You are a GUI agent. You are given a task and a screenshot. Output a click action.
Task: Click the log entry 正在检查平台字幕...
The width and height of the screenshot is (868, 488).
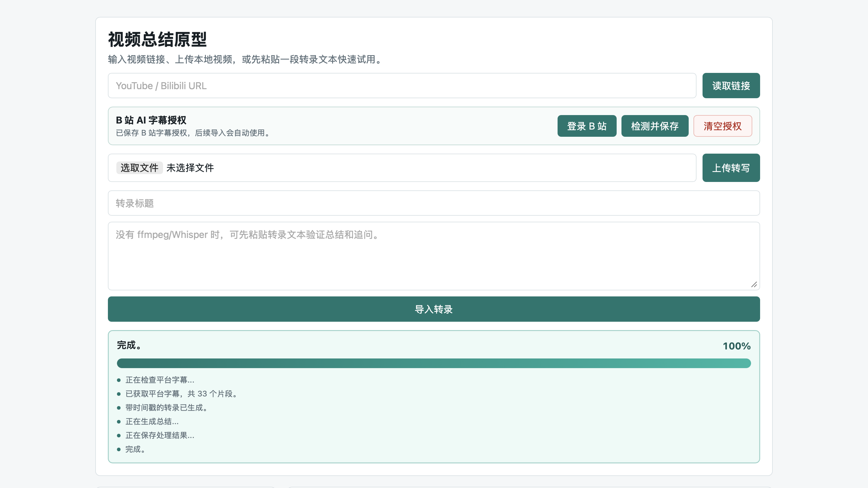[160, 380]
